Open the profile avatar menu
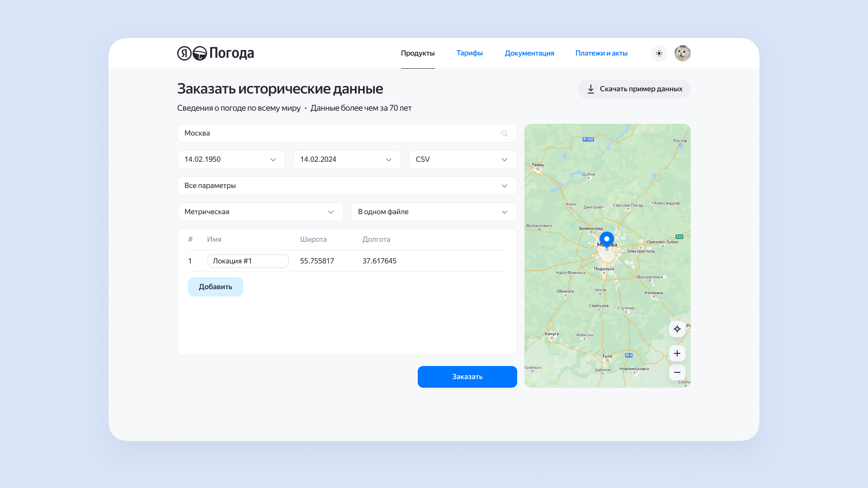The image size is (868, 488). [x=682, y=53]
